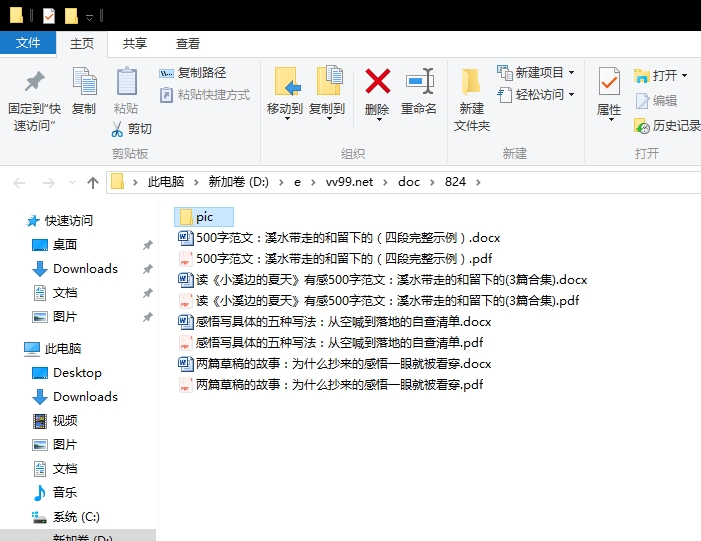The height and width of the screenshot is (541, 701).
Task: Select 两篇草稿的故事 .pdf file
Action: click(331, 385)
